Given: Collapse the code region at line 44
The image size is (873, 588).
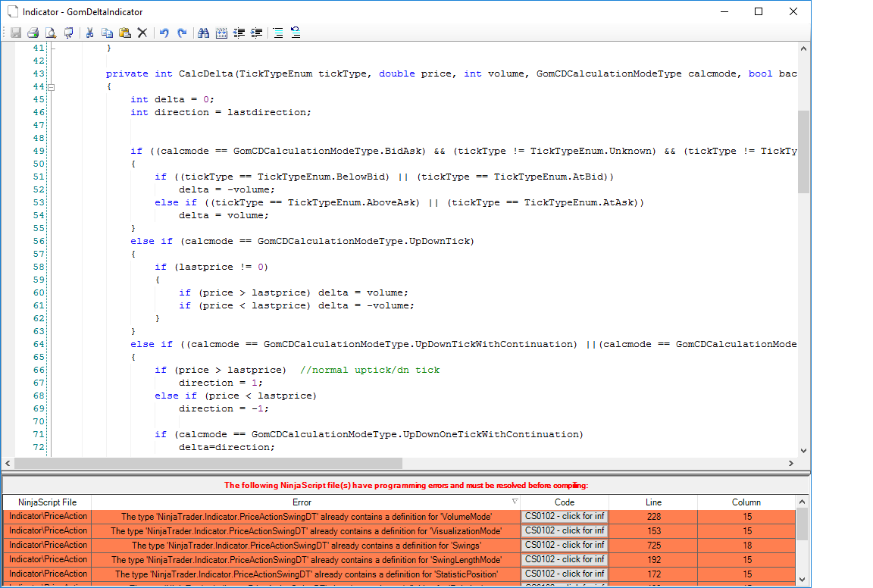Looking at the screenshot, I should coord(52,87).
